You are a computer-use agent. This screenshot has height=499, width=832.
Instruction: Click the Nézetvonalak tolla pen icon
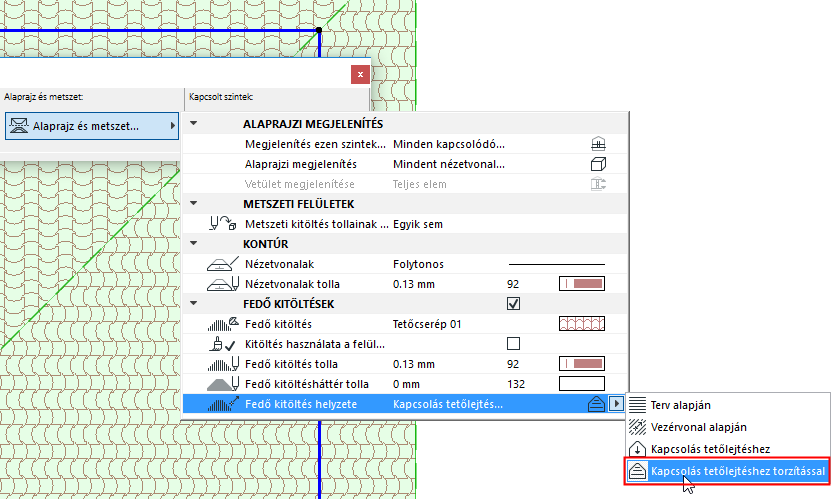pyautogui.click(x=222, y=284)
